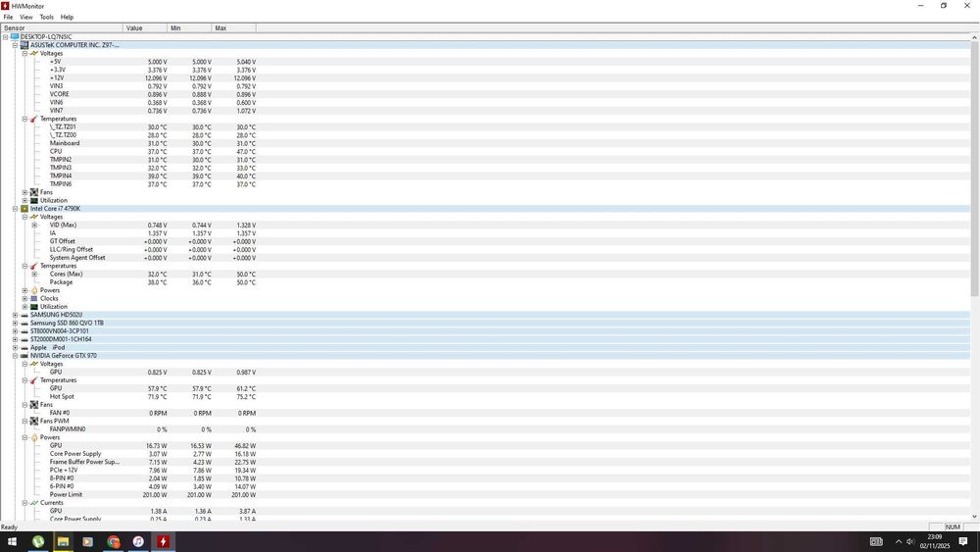Expand the Intel CPU Powers node

pyautogui.click(x=25, y=290)
